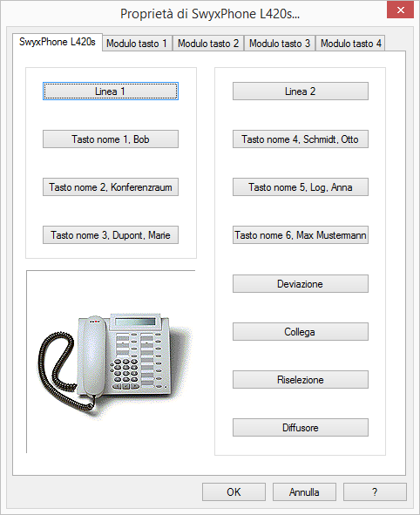The image size is (420, 515).
Task: Go to Modulo tasto 3 tab
Action: click(x=280, y=44)
